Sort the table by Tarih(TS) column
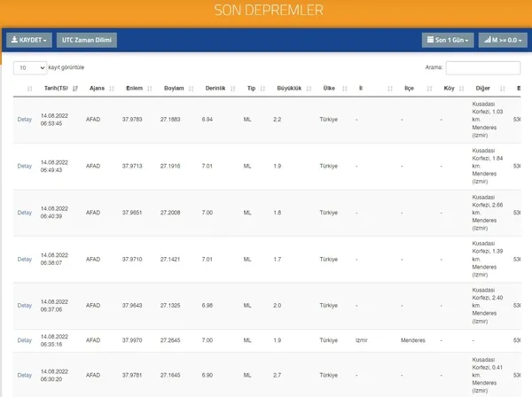Viewport: 532px width, 397px height. (54, 88)
